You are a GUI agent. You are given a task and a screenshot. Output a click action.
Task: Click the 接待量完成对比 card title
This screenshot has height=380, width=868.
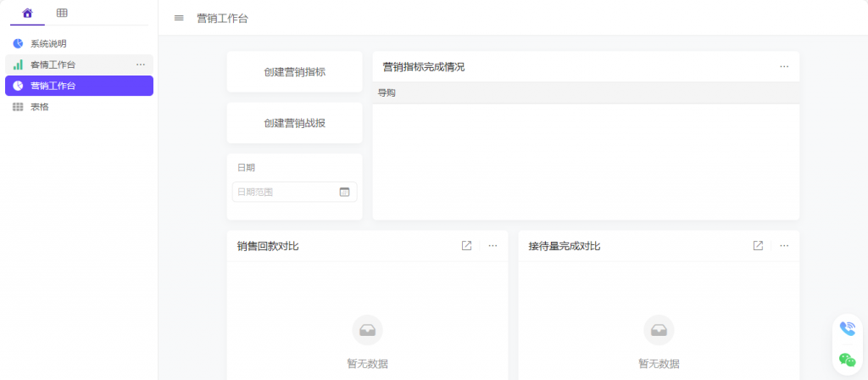point(564,246)
